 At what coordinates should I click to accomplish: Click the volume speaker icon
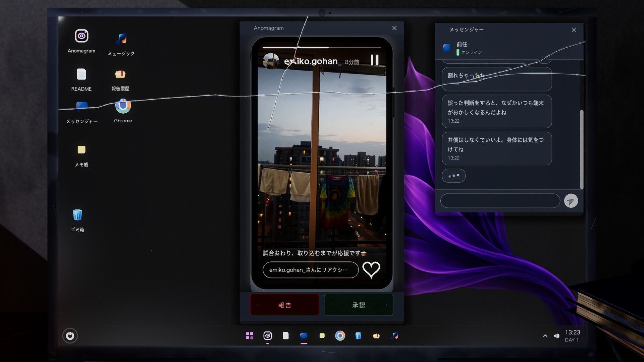pyautogui.click(x=557, y=336)
